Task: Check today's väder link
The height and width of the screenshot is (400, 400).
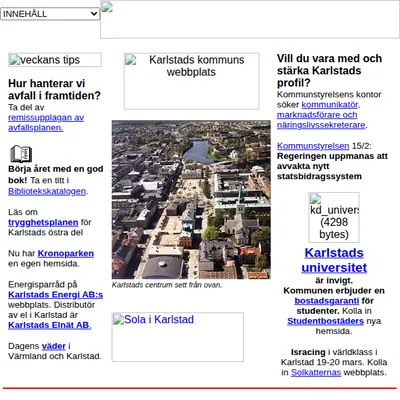Action: pos(54,346)
